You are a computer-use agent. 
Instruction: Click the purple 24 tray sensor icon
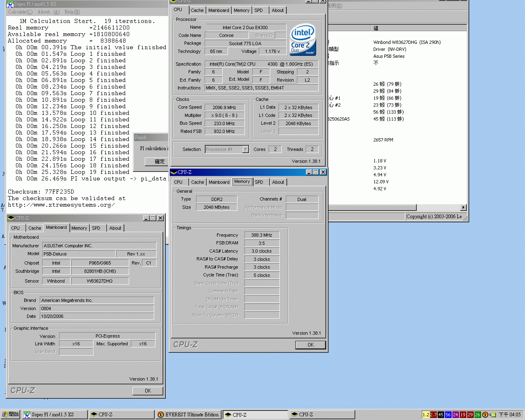[455, 415]
